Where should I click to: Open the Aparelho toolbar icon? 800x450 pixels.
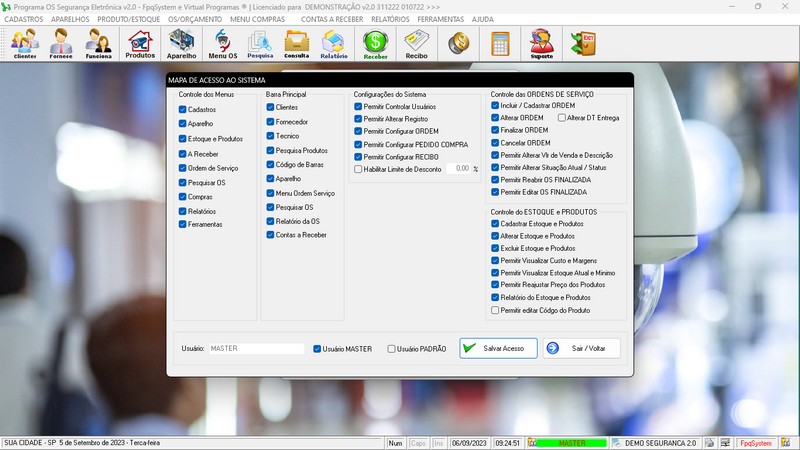tap(181, 44)
